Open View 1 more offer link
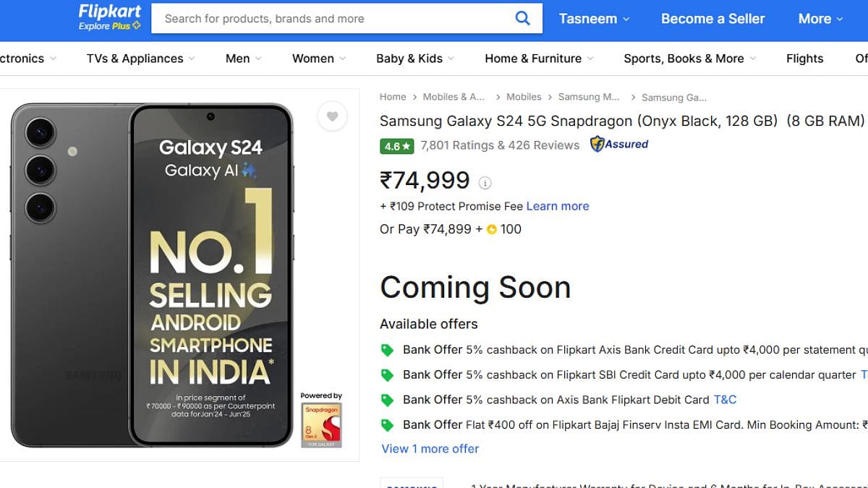 (430, 449)
